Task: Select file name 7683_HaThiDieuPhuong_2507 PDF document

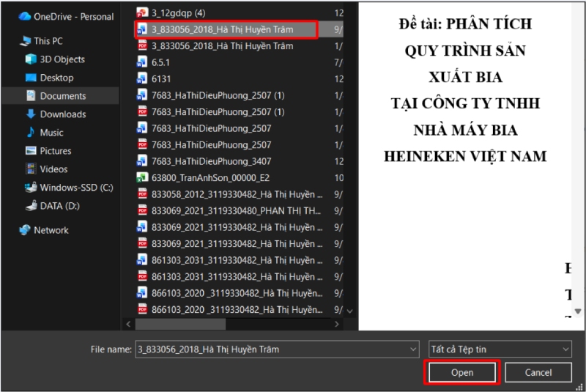Action: 212,144
